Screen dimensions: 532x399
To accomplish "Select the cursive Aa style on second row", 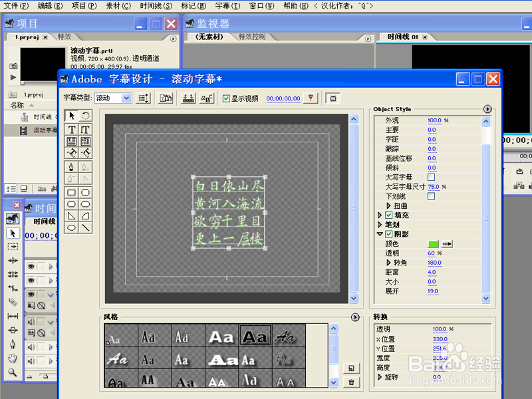I will (120, 358).
